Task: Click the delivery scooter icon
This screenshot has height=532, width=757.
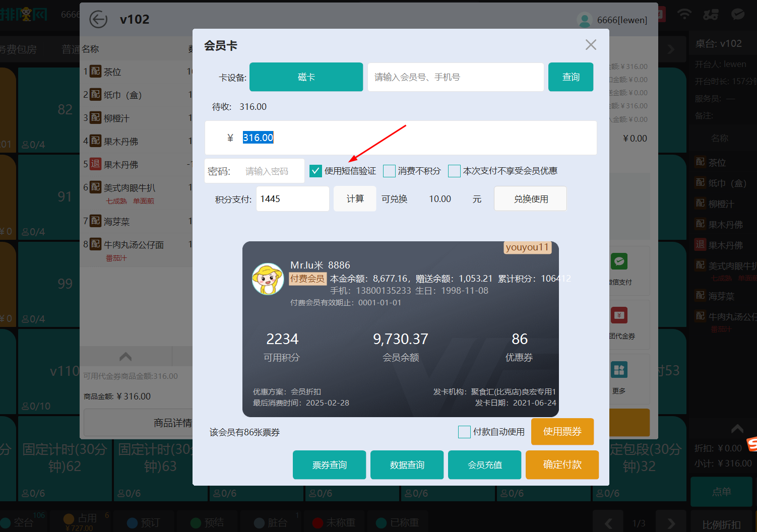Action: pos(711,14)
